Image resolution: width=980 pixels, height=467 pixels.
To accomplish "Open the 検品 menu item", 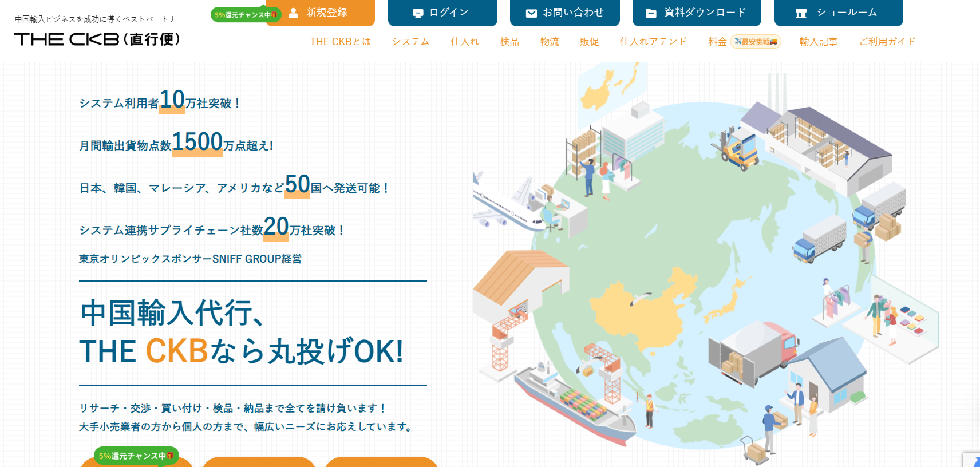I will coord(509,42).
